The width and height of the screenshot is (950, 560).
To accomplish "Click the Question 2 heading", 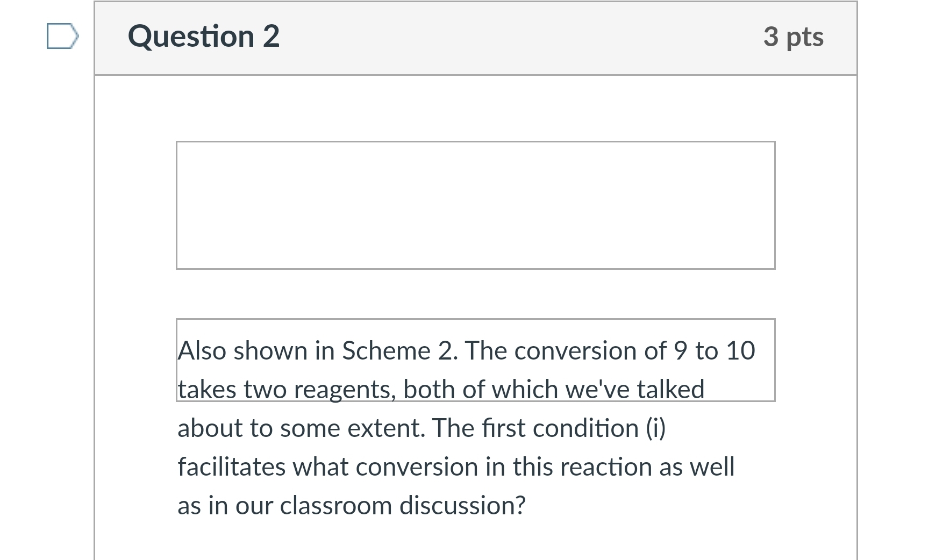I will pos(204,37).
